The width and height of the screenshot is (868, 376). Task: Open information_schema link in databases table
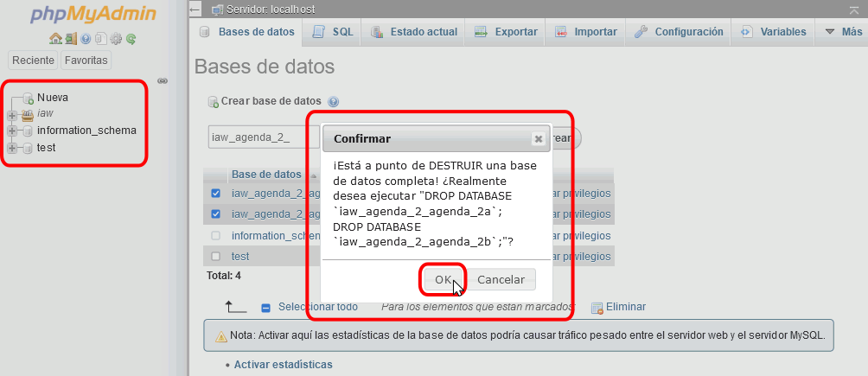(x=276, y=236)
